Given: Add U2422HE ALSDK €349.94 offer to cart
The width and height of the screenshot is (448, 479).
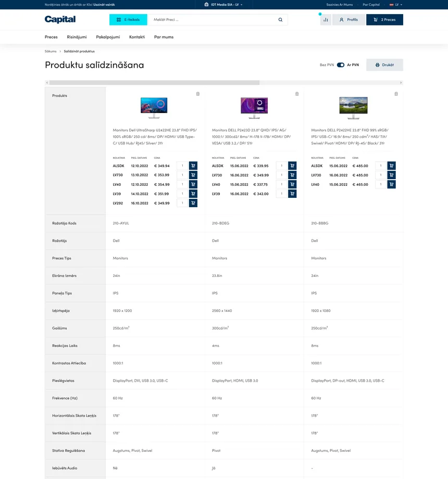Looking at the screenshot, I should pyautogui.click(x=193, y=166).
